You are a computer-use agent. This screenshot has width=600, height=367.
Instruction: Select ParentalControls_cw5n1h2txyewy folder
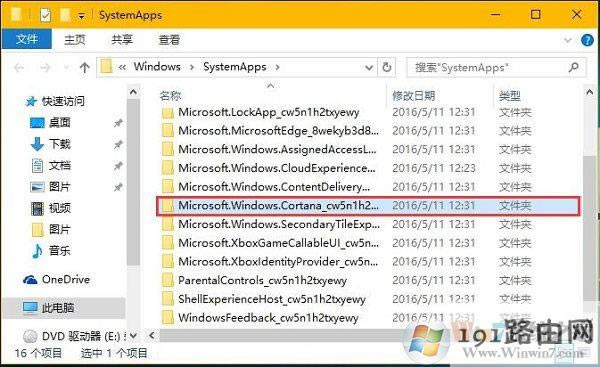[262, 281]
